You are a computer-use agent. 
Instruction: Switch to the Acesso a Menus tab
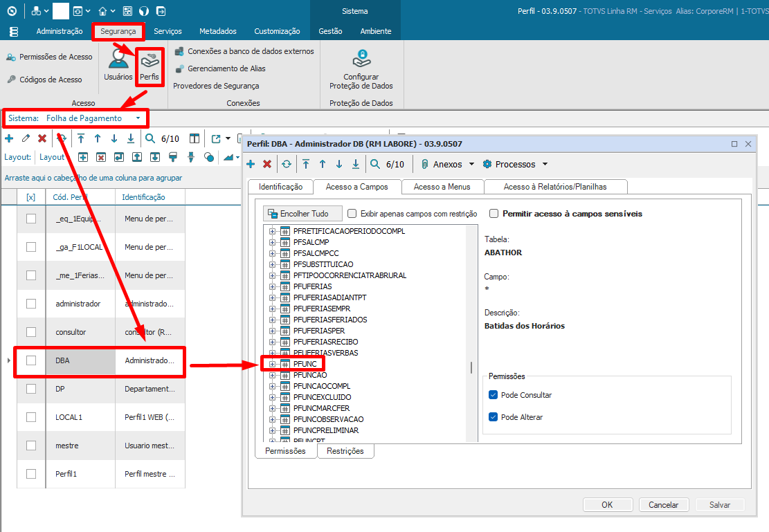point(442,187)
